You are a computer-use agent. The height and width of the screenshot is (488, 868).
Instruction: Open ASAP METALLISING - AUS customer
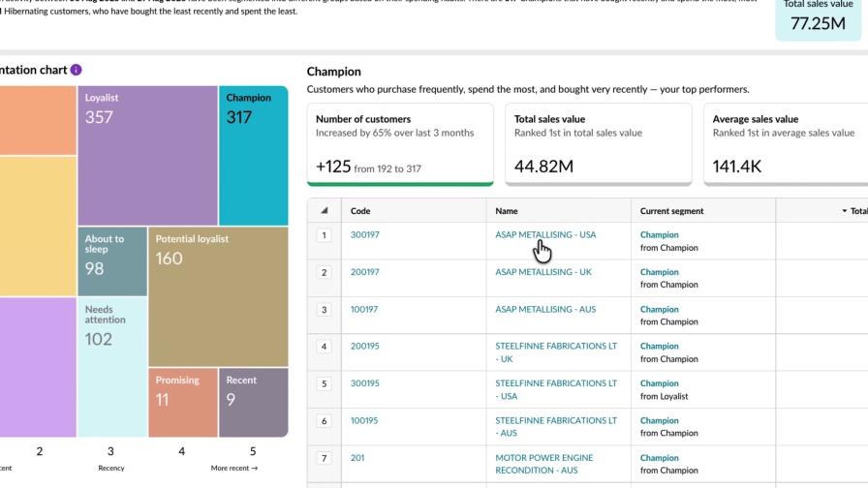pyautogui.click(x=545, y=309)
